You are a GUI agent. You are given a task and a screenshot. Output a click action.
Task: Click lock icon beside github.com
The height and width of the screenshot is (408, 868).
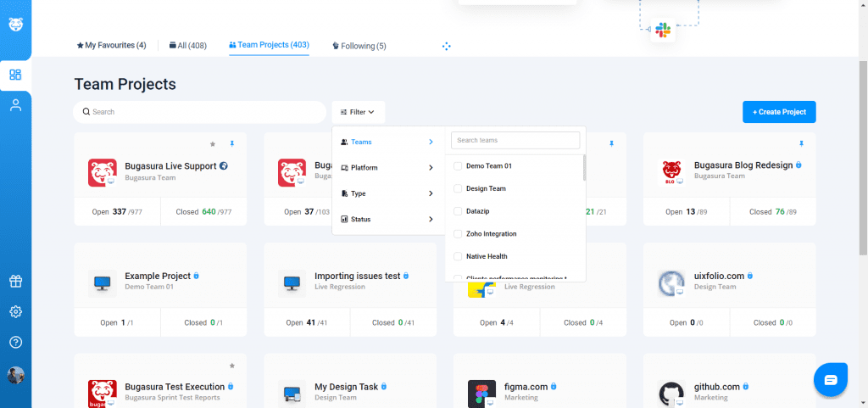(746, 387)
